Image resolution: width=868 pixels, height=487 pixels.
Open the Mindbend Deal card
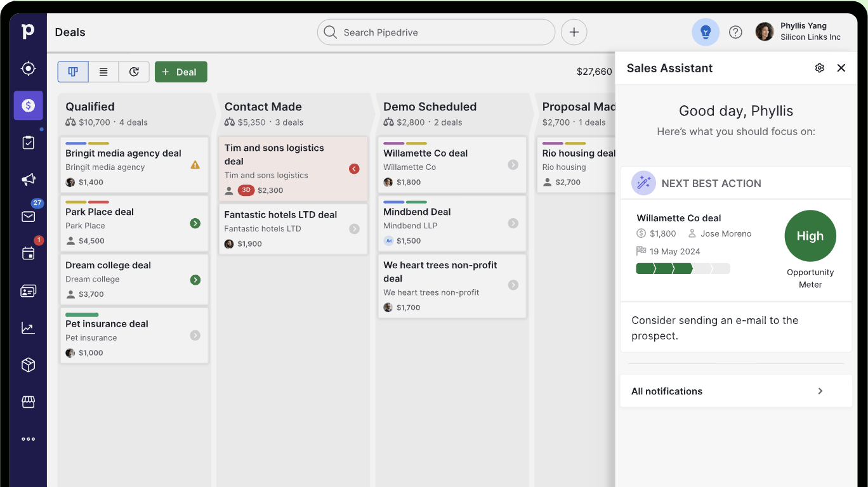pyautogui.click(x=452, y=223)
